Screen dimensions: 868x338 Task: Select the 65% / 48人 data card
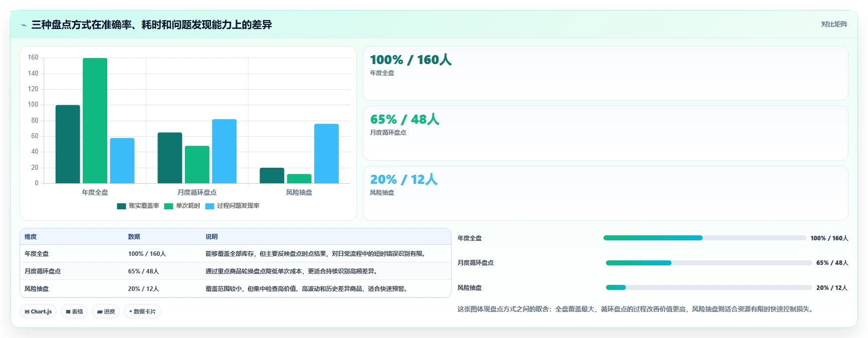[605, 133]
